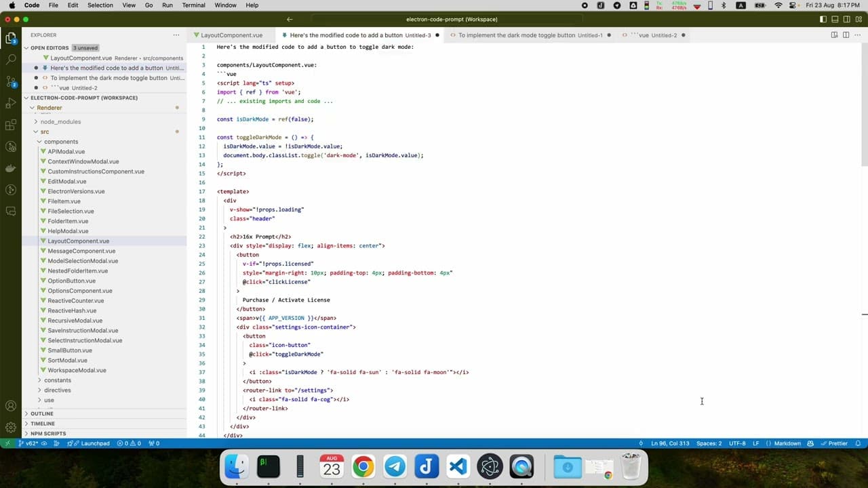868x488 pixels.
Task: Select the Markdown language mode in status bar
Action: pos(787,443)
